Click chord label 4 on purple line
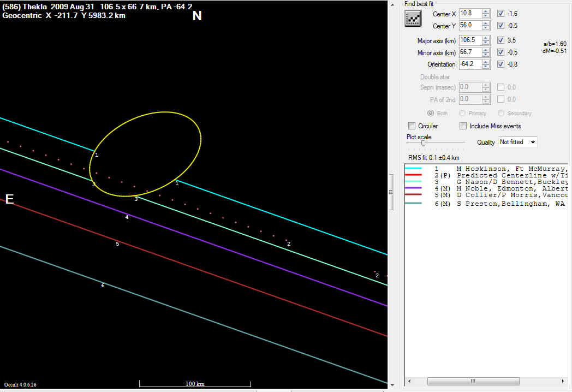Viewport: 572px width, 392px height. [x=127, y=217]
